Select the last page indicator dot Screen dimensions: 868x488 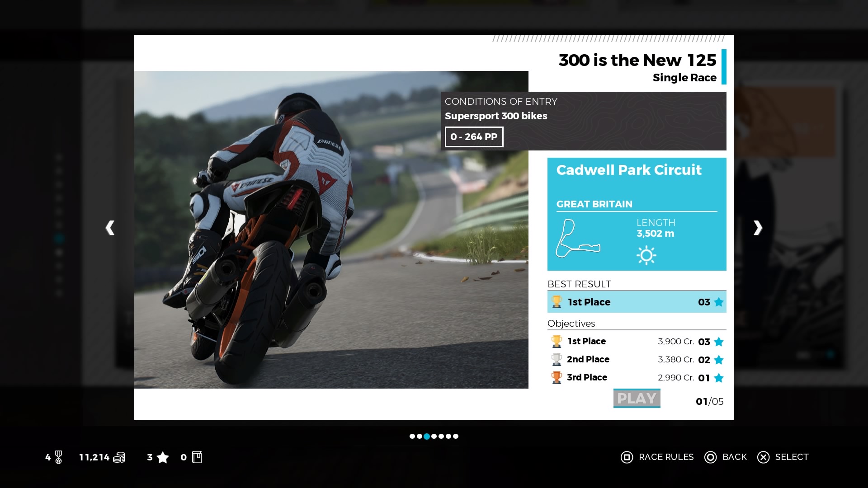pyautogui.click(x=456, y=436)
